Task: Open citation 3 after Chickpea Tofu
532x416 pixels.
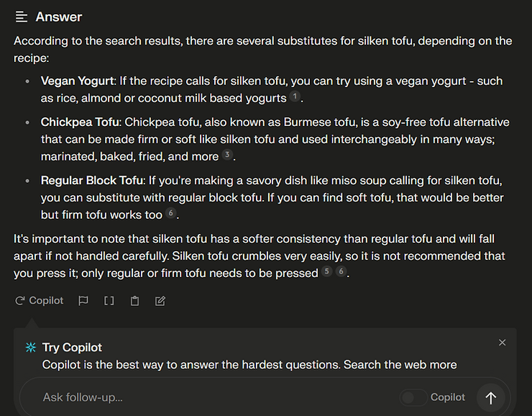Action: pos(227,155)
